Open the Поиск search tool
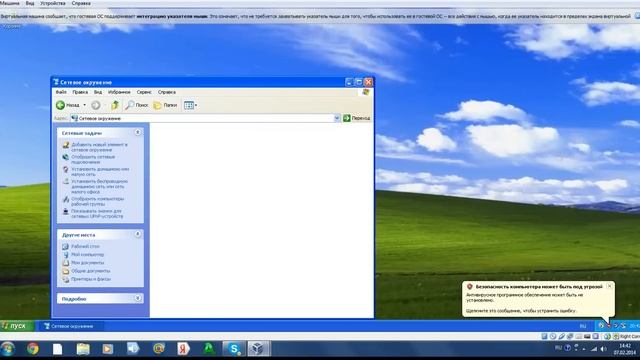Screen dimensions: 640x360 click(x=137, y=105)
